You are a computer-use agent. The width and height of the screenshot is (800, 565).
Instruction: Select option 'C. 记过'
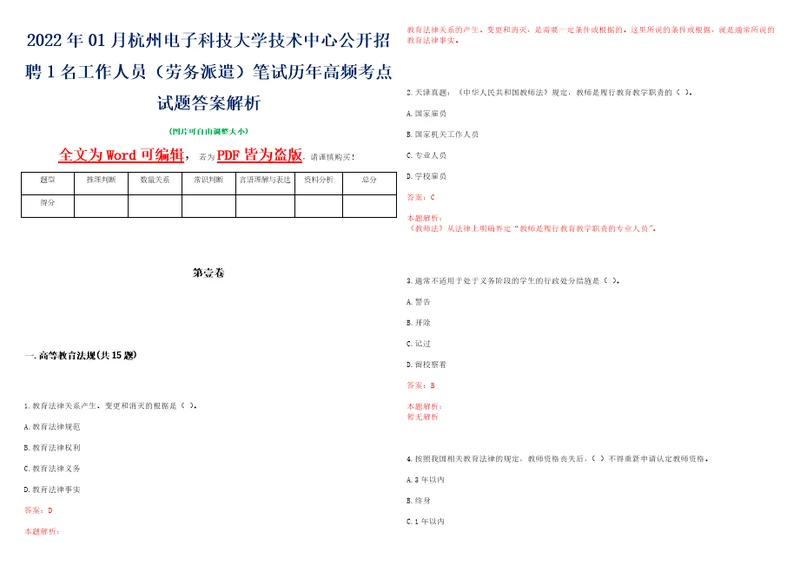pos(418,343)
